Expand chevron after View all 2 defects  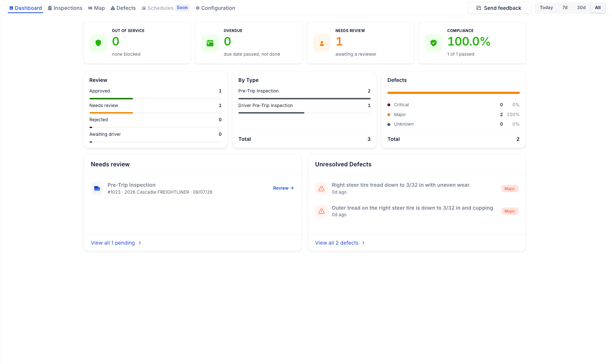[x=363, y=243]
